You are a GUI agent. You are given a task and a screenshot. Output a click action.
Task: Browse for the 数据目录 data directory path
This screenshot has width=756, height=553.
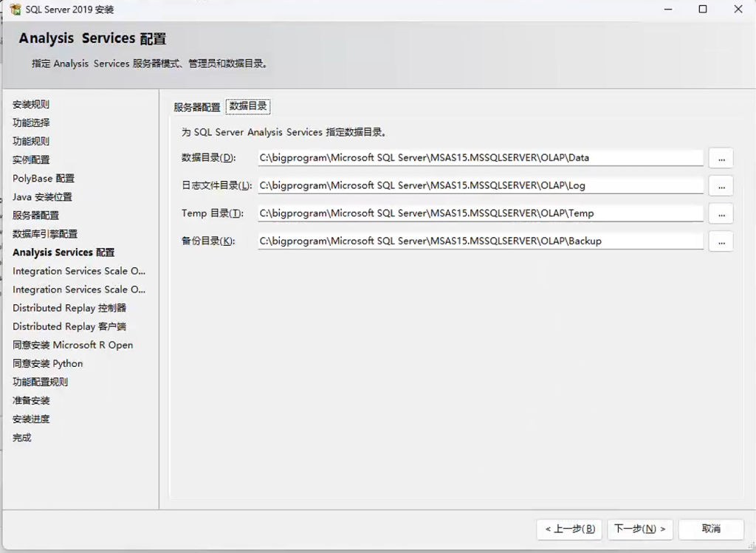(x=721, y=158)
